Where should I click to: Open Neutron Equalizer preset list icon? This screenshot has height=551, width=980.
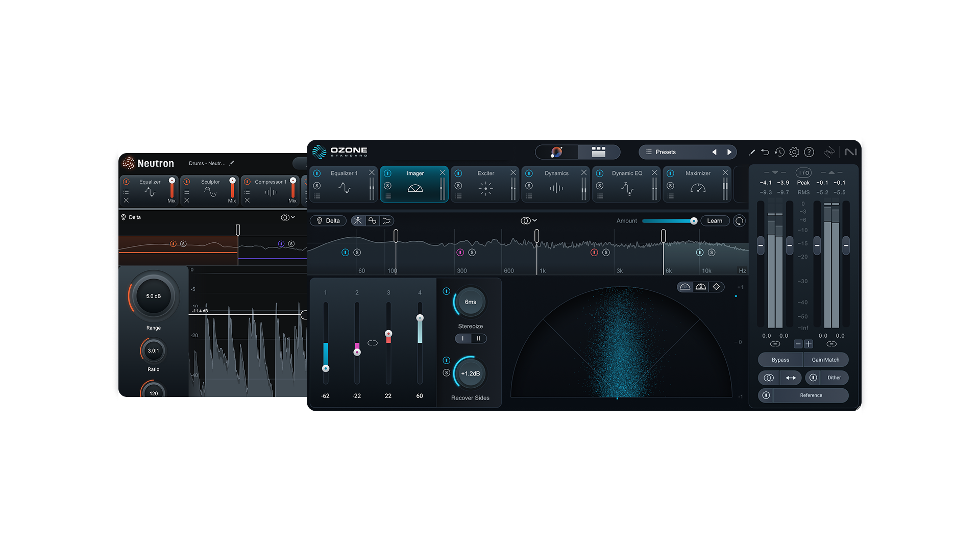pos(126,192)
